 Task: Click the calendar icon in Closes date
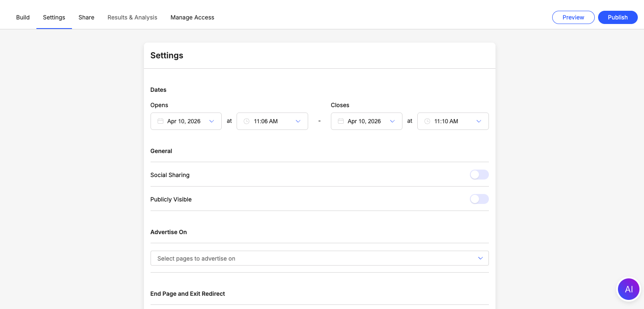(341, 121)
